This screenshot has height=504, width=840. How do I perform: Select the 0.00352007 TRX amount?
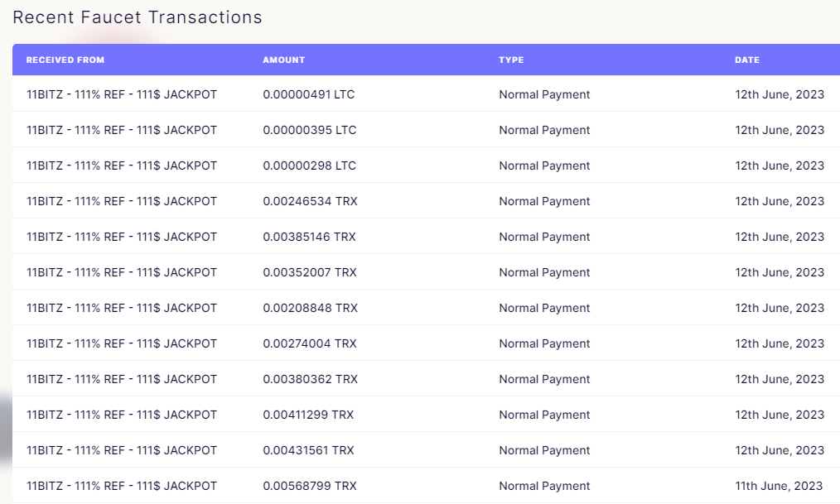click(x=309, y=272)
